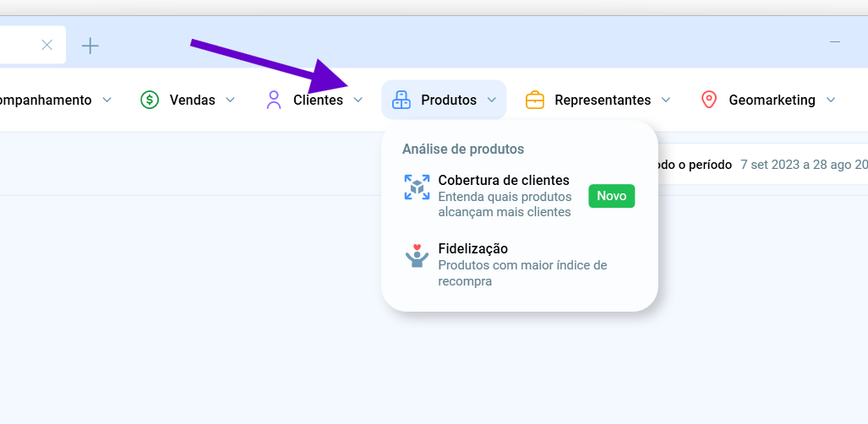Click the red map pin Geomarketing icon
This screenshot has height=424, width=868.
(x=708, y=100)
